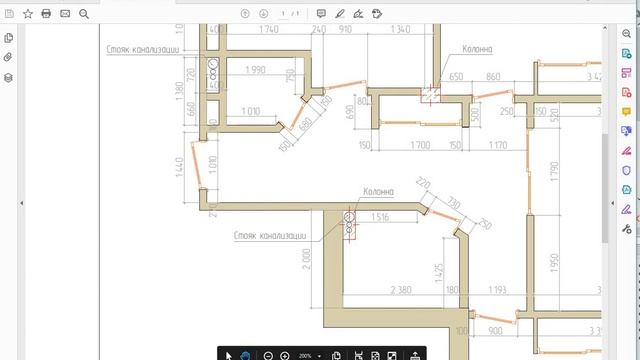
Task: Collapse the right tools pane arrow
Action: click(x=612, y=203)
